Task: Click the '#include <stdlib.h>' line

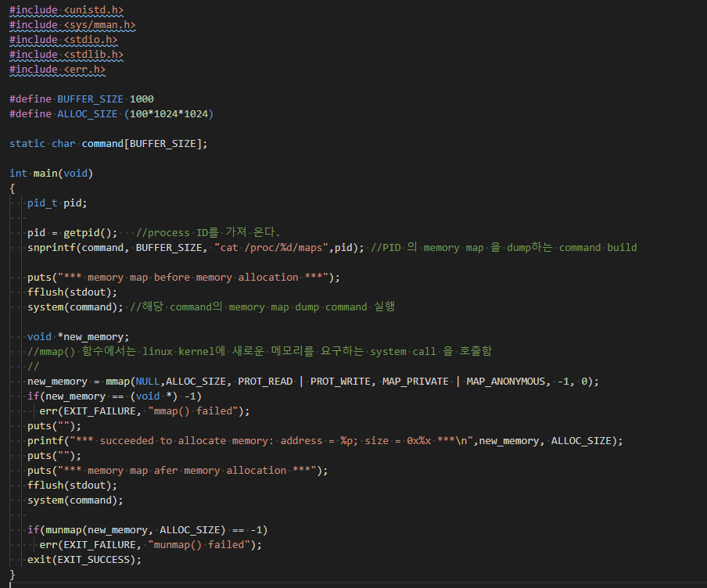Action: (66, 55)
